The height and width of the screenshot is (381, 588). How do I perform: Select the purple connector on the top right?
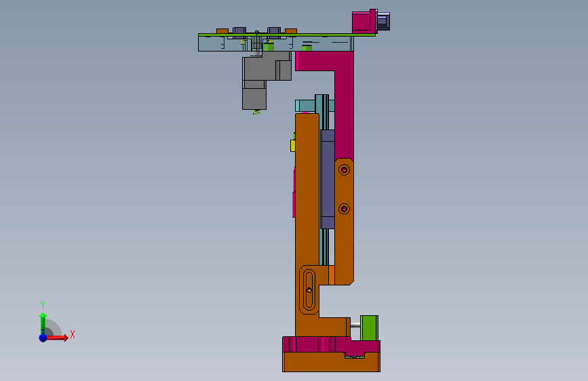(x=383, y=21)
